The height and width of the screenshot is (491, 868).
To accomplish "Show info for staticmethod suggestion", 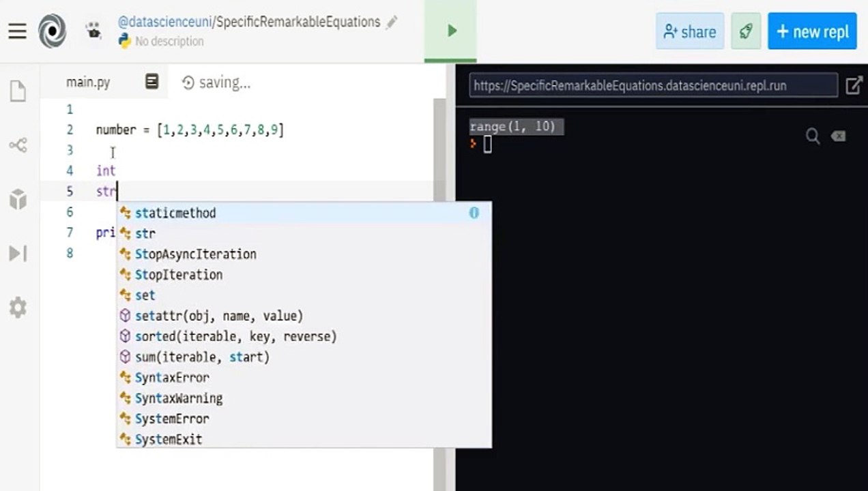I will (474, 213).
